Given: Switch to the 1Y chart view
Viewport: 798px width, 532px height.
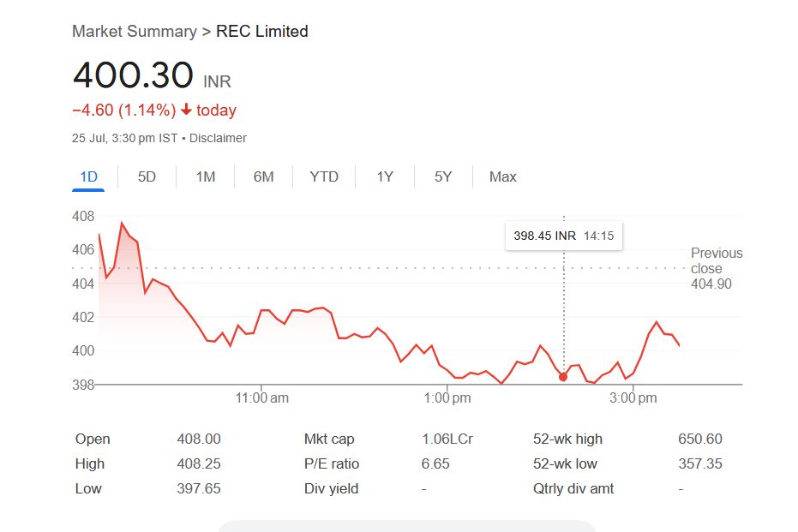Looking at the screenshot, I should (385, 176).
